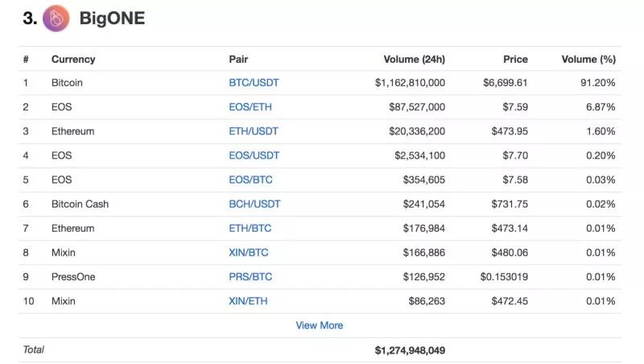Image resolution: width=644 pixels, height=364 pixels.
Task: Click the BigONE exchange logo icon
Action: coord(56,19)
